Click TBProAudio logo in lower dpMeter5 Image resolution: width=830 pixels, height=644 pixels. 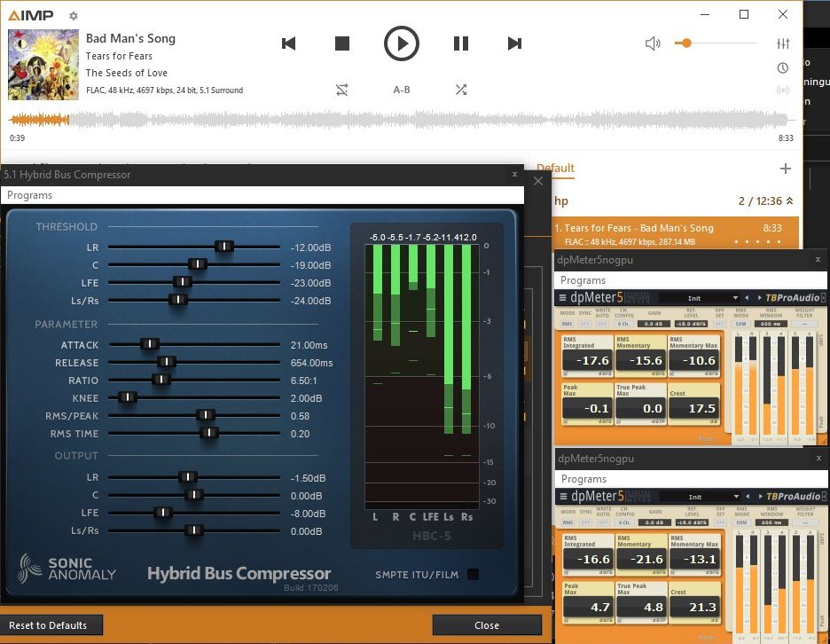pos(794,496)
